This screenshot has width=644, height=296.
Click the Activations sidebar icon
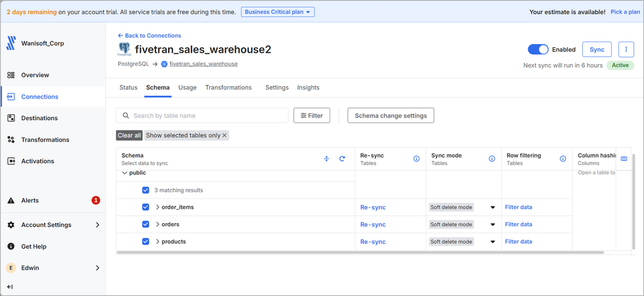pyautogui.click(x=11, y=161)
